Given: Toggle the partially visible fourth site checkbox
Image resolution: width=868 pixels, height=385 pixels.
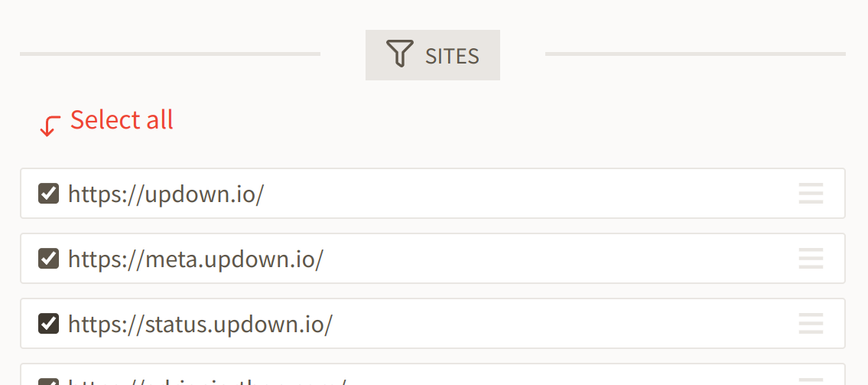Looking at the screenshot, I should tap(49, 381).
